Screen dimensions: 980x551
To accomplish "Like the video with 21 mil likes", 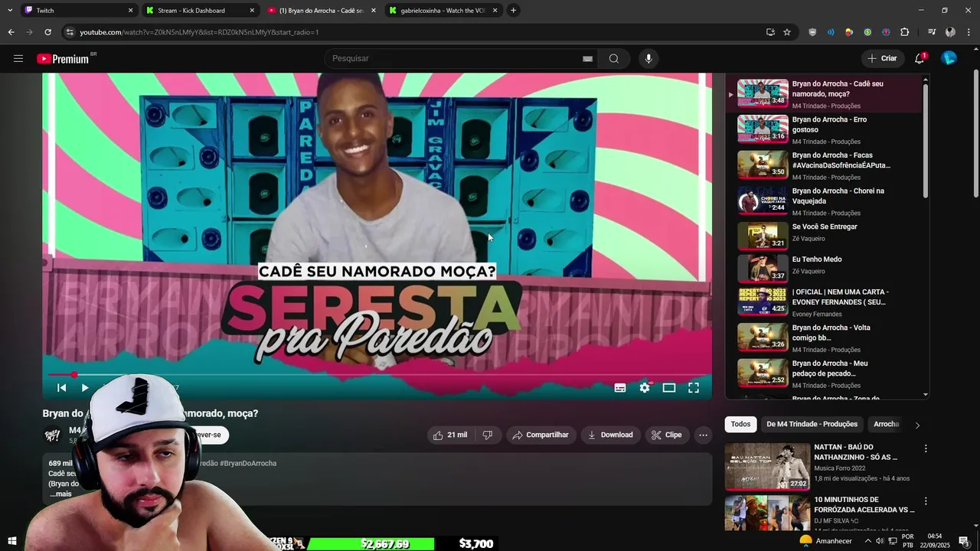I will tap(449, 435).
